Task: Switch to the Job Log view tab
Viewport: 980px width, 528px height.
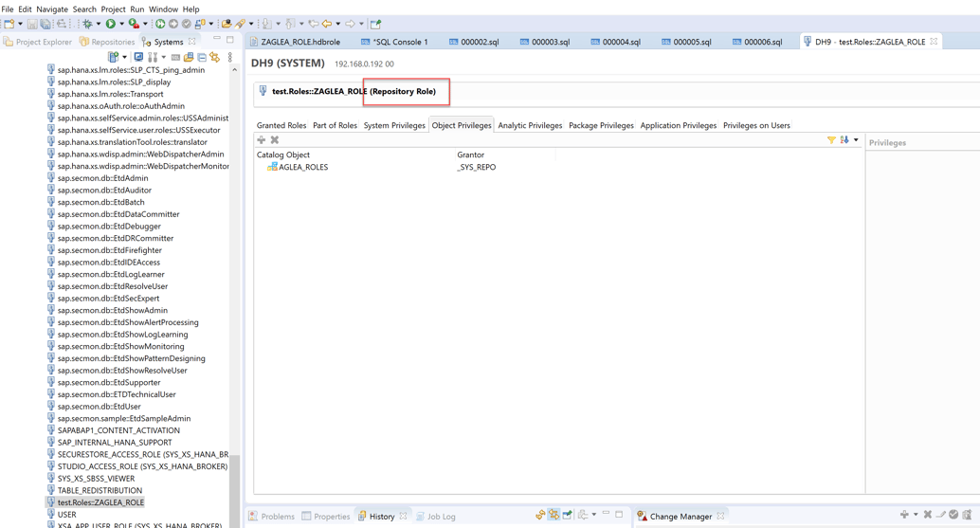Action: tap(436, 516)
